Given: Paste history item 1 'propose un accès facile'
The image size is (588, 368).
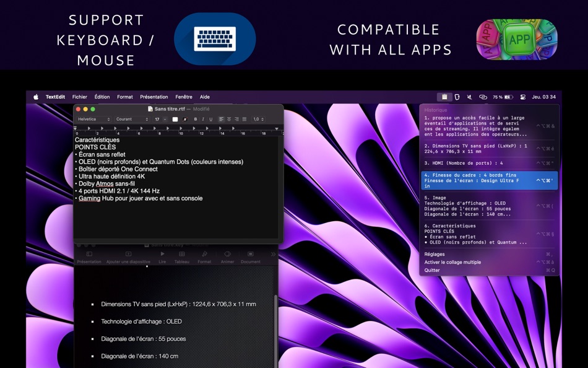Looking at the screenshot, I should (489, 126).
